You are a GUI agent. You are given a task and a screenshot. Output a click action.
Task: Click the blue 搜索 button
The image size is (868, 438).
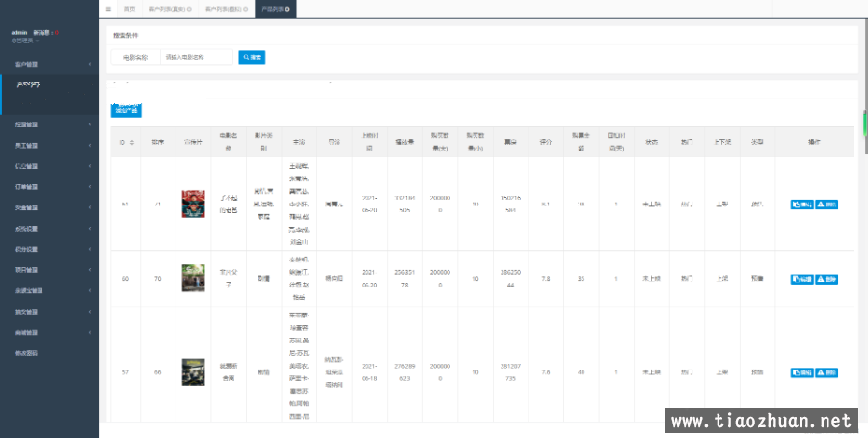tap(252, 57)
